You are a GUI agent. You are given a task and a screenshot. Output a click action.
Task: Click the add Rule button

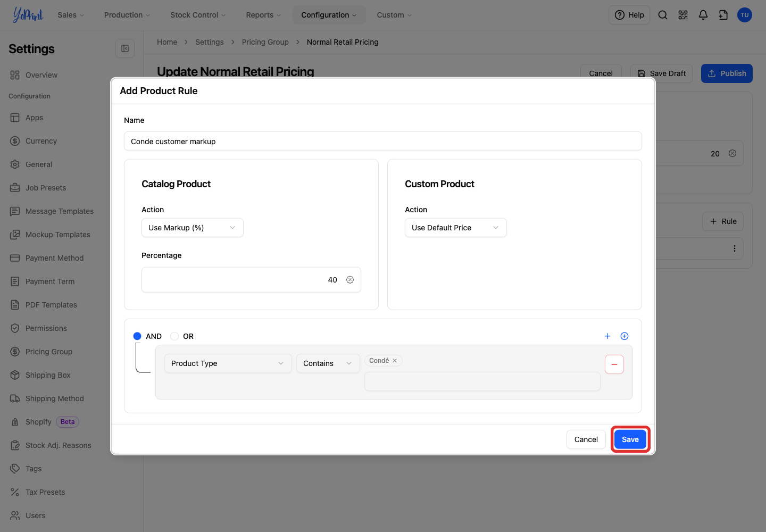(723, 221)
